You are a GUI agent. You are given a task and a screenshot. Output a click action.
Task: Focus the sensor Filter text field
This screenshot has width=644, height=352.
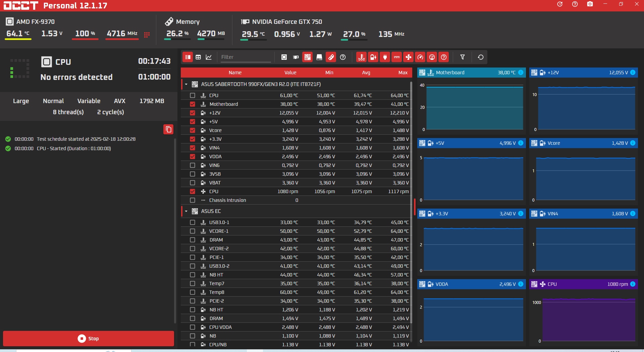pos(245,57)
